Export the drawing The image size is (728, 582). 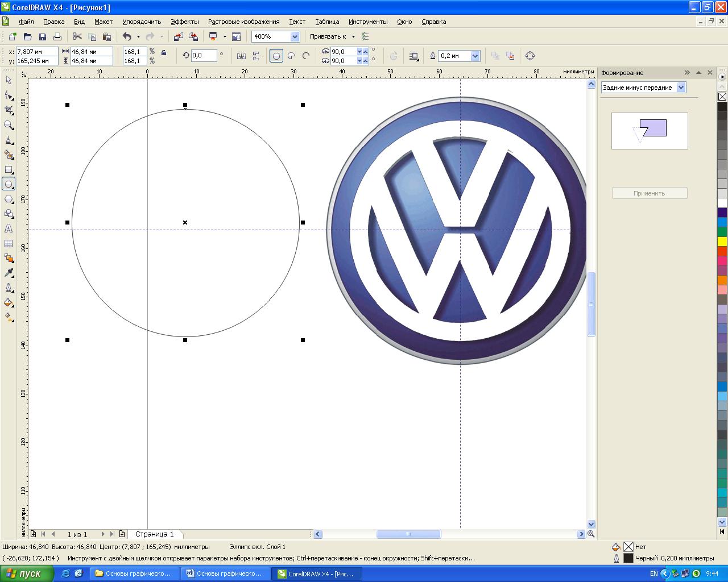pos(193,36)
